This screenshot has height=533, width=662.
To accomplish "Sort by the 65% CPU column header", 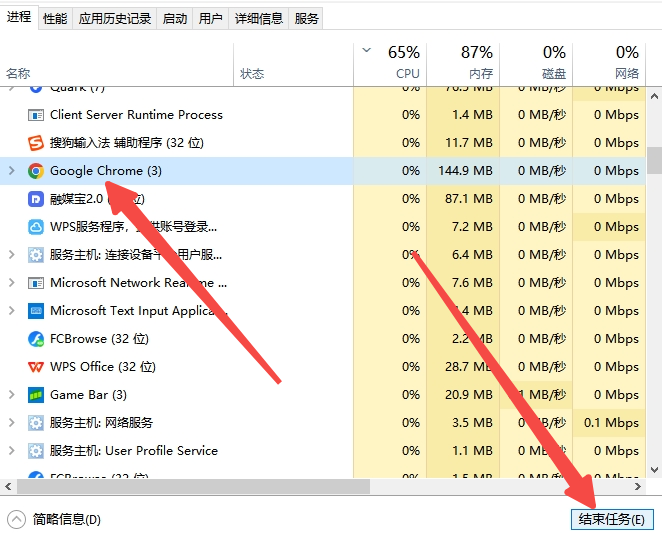I will point(390,64).
